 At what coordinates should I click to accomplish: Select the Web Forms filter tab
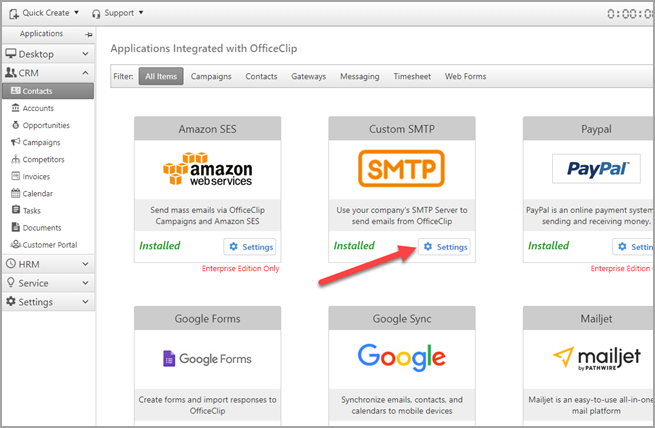(465, 76)
